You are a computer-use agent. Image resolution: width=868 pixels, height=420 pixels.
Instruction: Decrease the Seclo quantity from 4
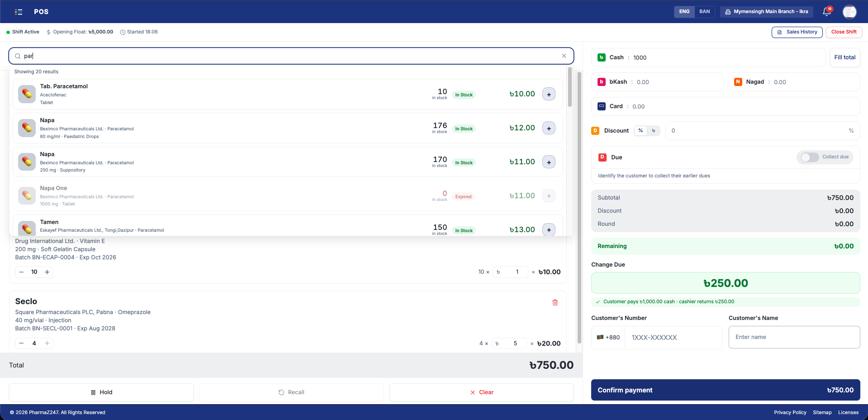(21, 344)
